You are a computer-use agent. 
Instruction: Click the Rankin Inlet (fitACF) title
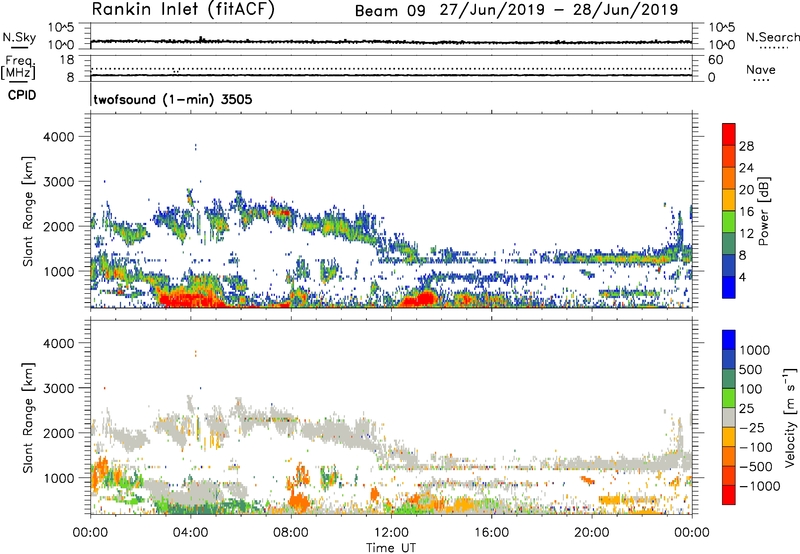183,10
